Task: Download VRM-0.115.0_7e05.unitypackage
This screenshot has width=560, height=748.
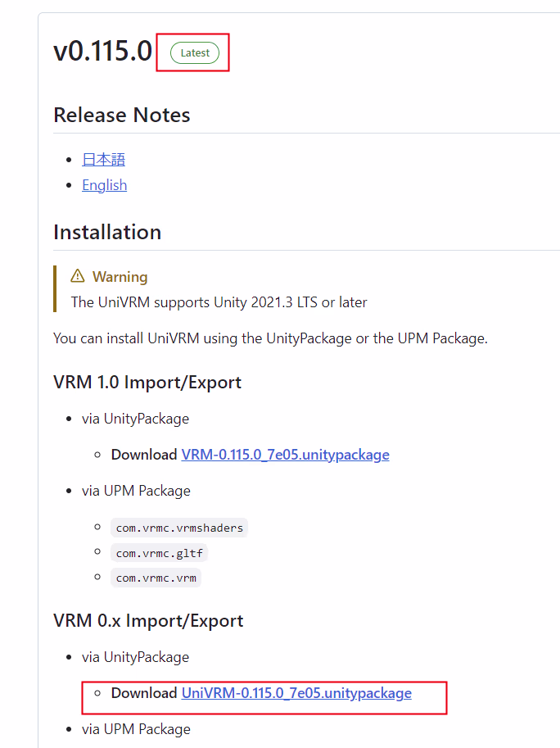Action: tap(285, 455)
